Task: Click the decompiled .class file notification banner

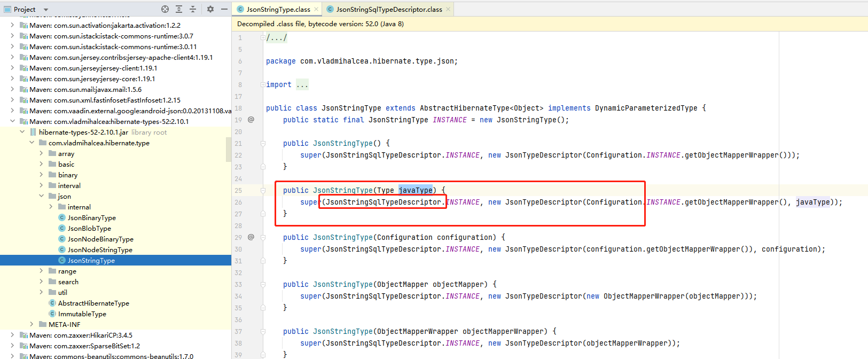Action: click(550, 24)
